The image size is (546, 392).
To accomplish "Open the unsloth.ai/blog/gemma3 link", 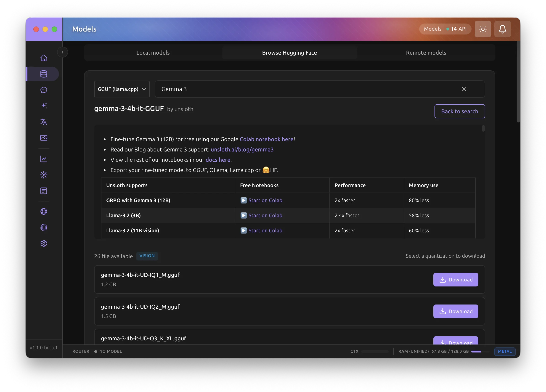I will 242,149.
